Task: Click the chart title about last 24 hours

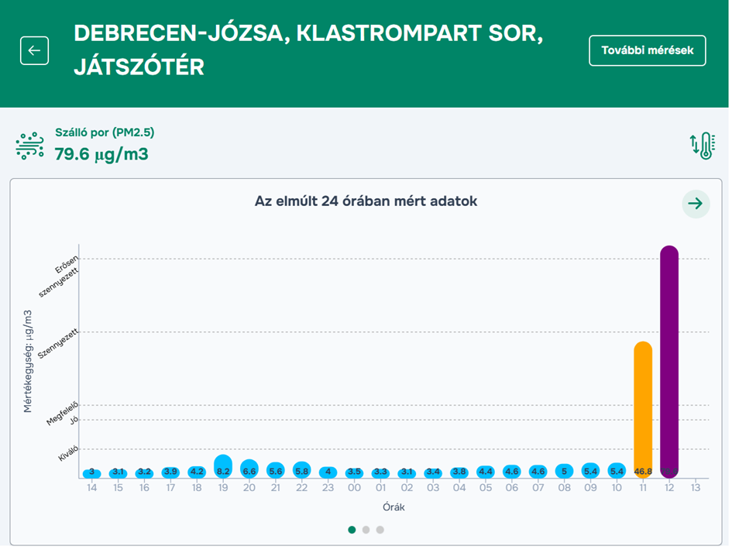Action: pyautogui.click(x=366, y=201)
